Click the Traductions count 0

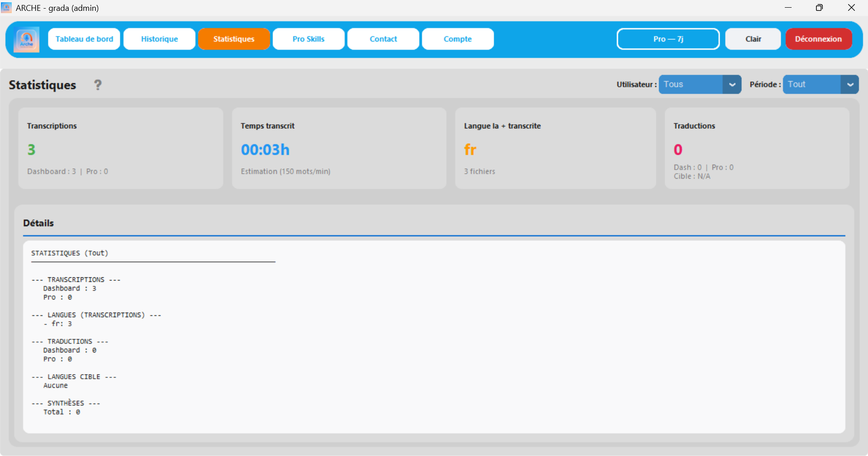[x=678, y=150]
